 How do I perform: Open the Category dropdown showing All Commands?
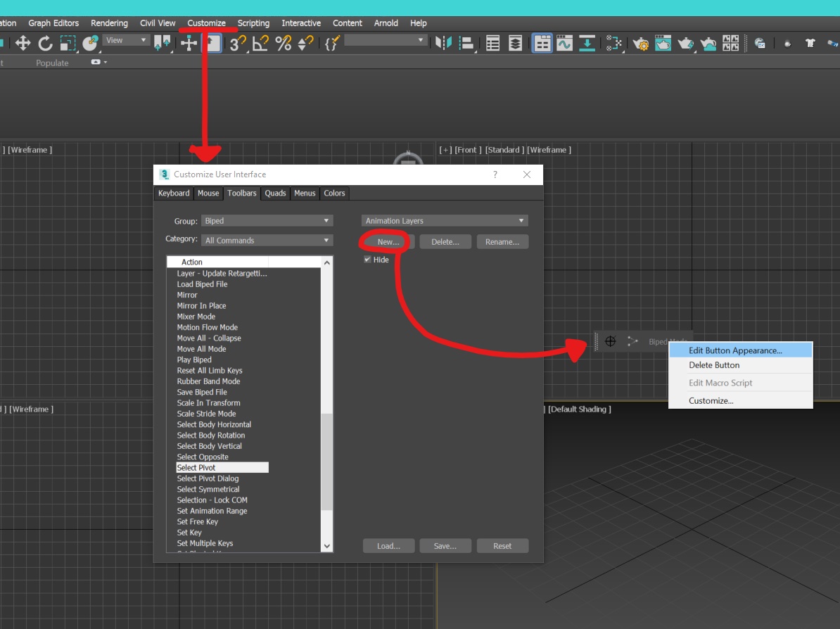(267, 240)
